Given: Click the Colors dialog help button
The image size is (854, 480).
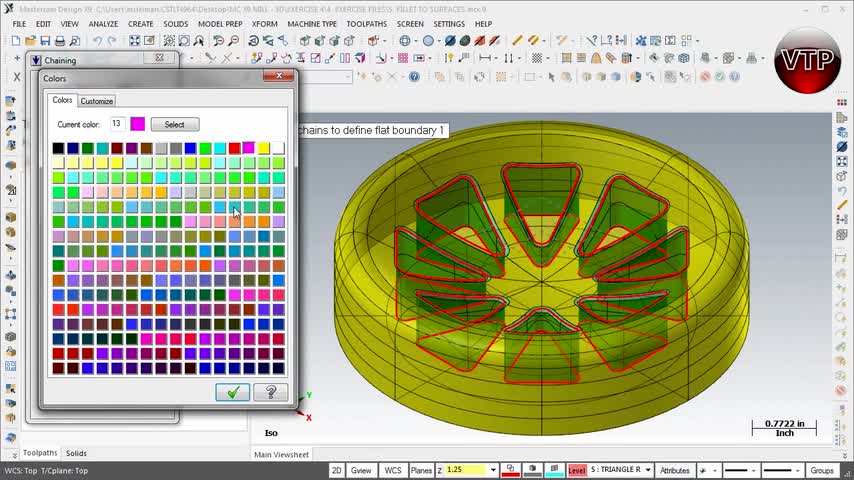Looking at the screenshot, I should coord(271,392).
